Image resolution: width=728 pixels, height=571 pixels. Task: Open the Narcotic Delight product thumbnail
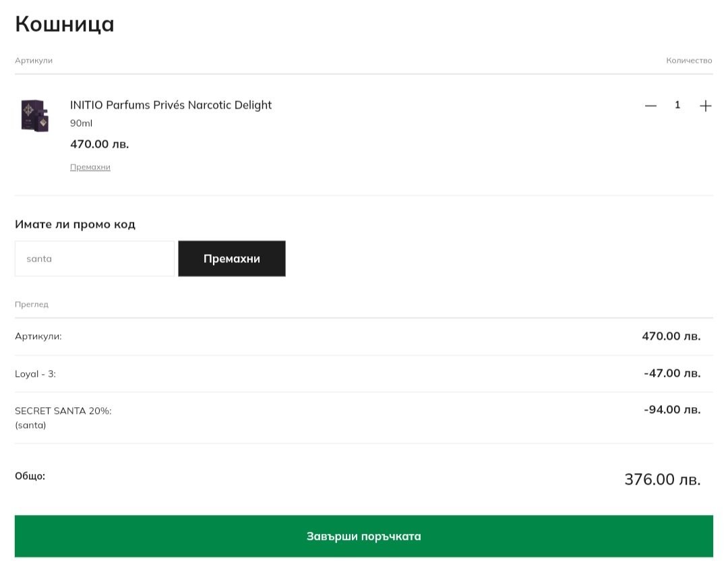coord(35,115)
